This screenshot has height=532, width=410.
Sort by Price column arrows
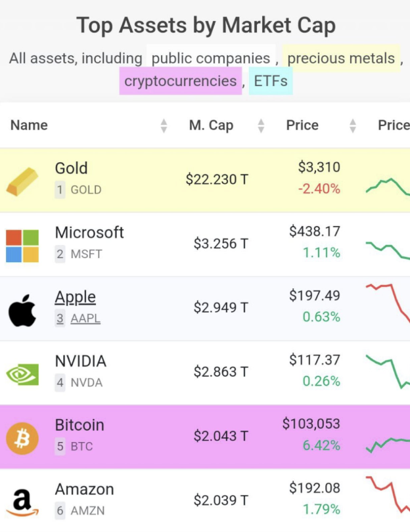[353, 125]
